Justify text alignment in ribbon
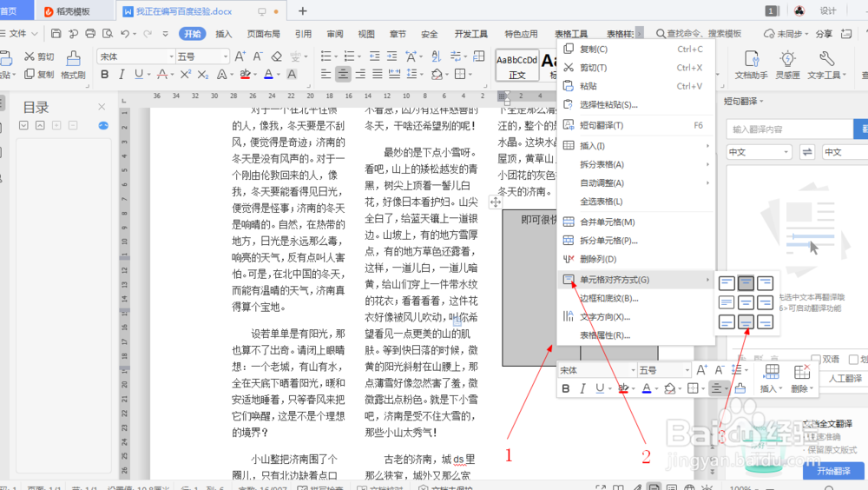The width and height of the screenshot is (868, 490). click(x=377, y=74)
